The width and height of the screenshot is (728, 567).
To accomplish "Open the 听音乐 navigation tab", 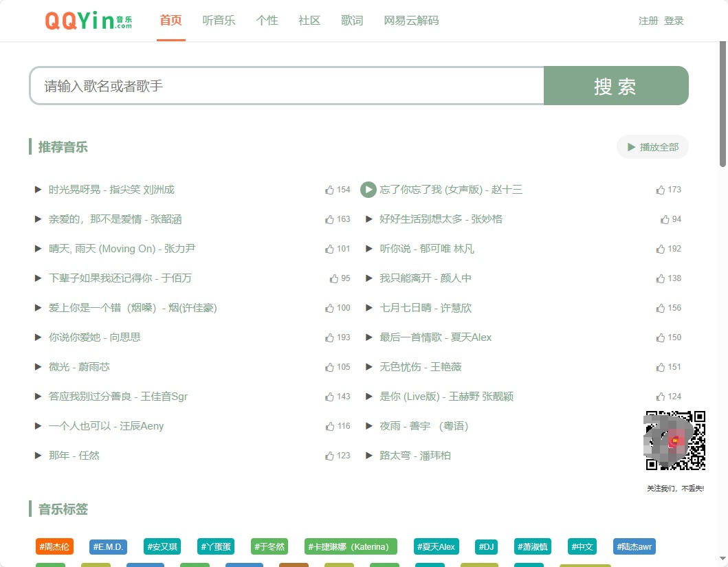I will tap(219, 21).
